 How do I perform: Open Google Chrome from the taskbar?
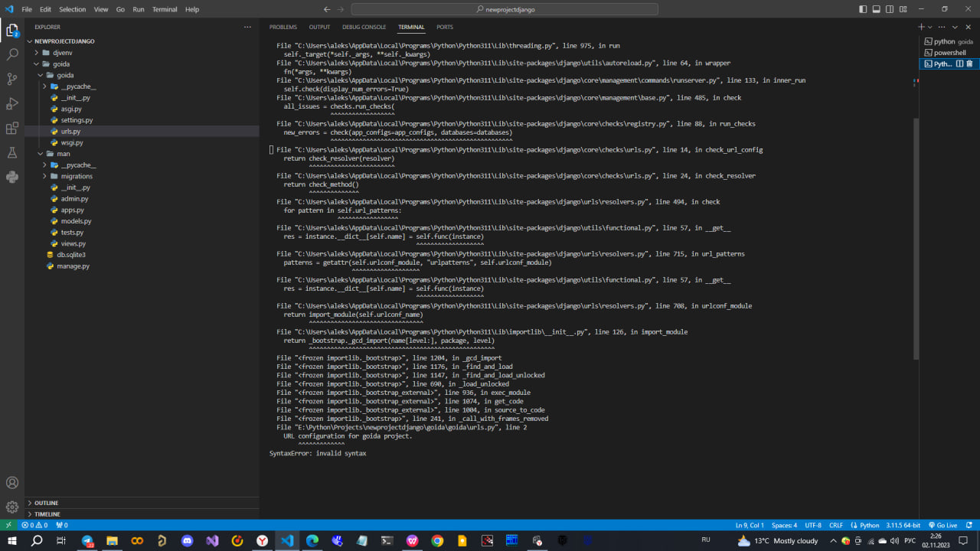[437, 540]
